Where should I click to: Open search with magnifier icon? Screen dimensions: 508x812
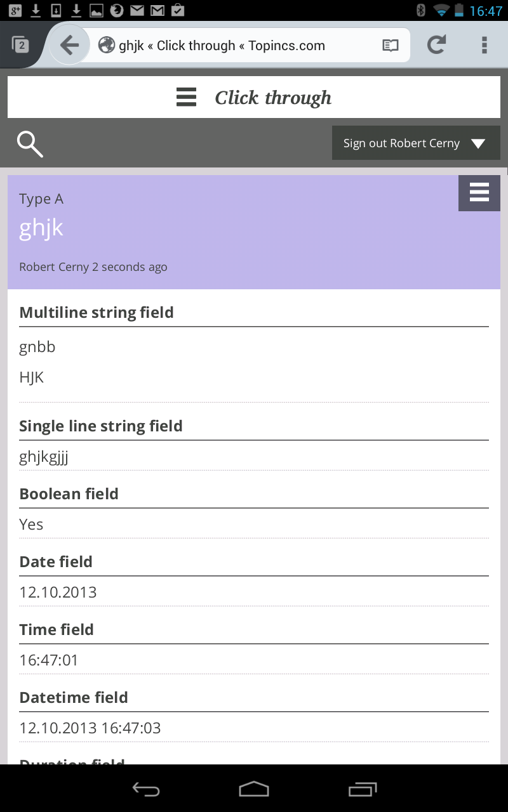pos(30,144)
